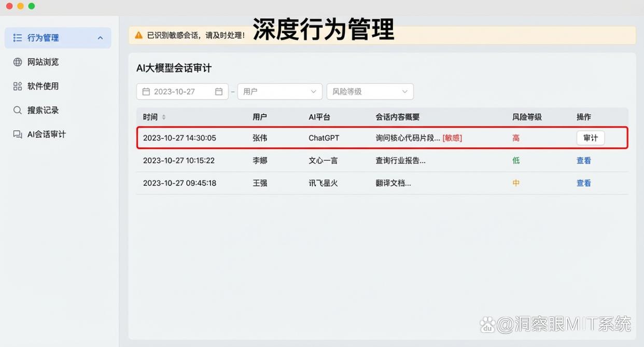Click the 2023-10-27 09:45:18 time cell
Viewport: 644px width, 347px height.
pos(179,183)
